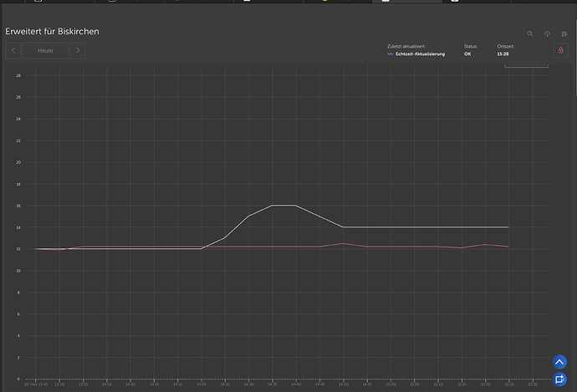Click the 'Zuletzt aktualisiert:' label
Image resolution: width=577 pixels, height=392 pixels.
coord(406,46)
